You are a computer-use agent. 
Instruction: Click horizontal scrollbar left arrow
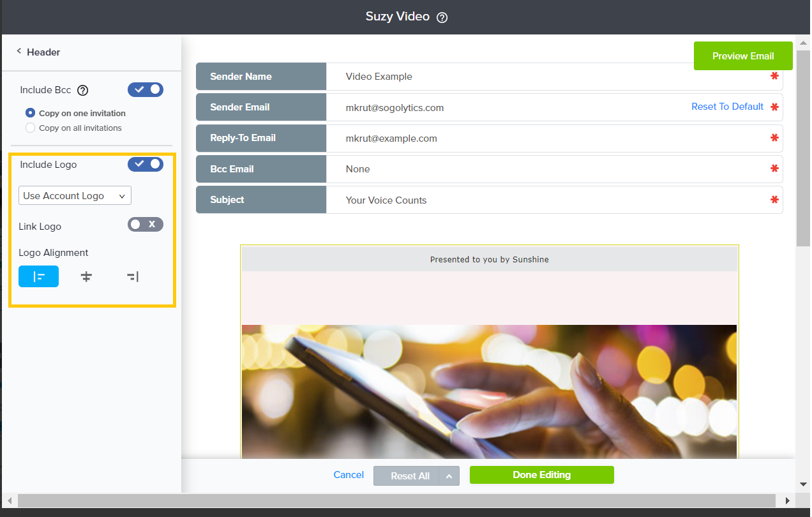pyautogui.click(x=9, y=500)
